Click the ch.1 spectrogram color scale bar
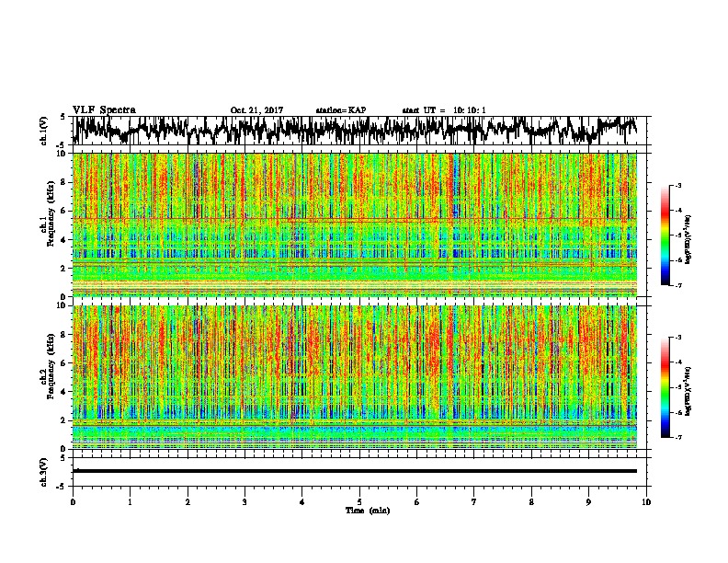728x563 pixels. pyautogui.click(x=665, y=236)
